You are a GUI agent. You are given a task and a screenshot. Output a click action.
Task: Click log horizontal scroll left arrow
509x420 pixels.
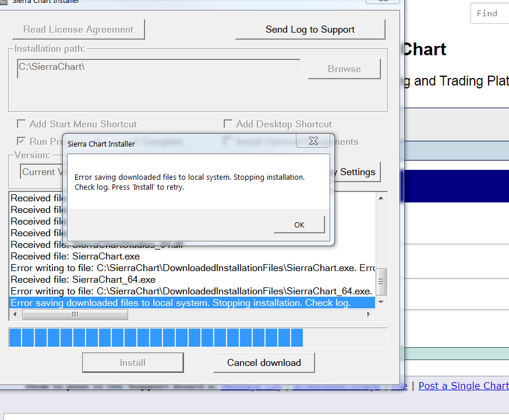click(15, 314)
